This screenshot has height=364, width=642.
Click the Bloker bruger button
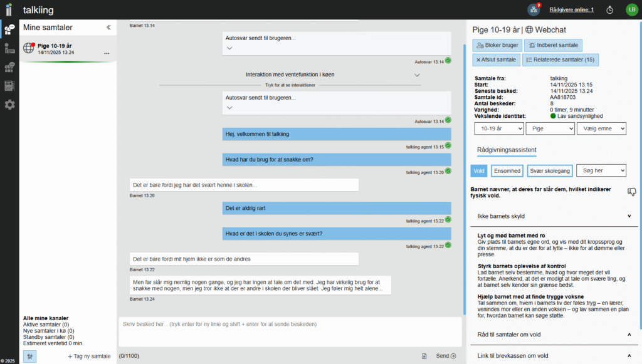click(497, 45)
